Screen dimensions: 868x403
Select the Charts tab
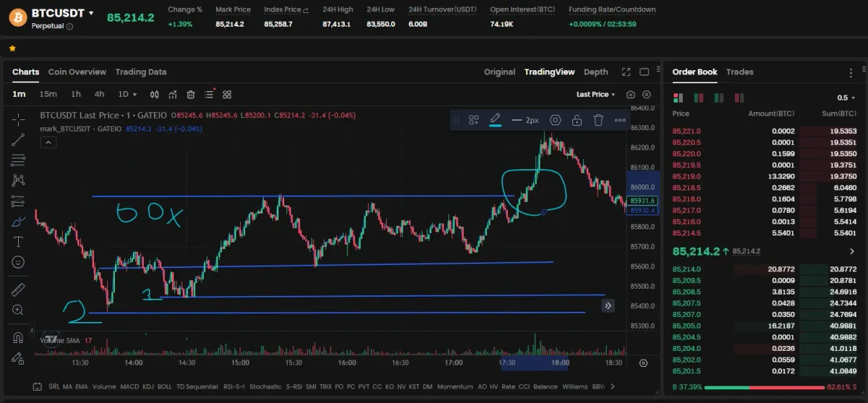25,72
